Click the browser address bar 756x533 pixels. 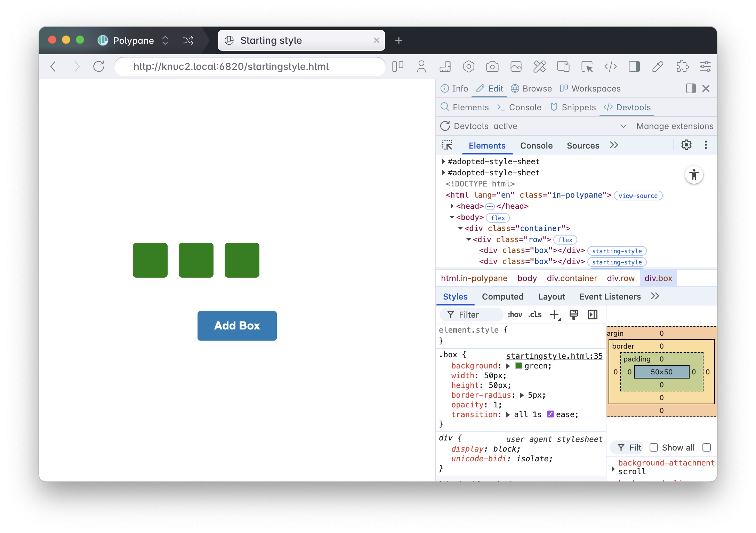click(x=250, y=66)
